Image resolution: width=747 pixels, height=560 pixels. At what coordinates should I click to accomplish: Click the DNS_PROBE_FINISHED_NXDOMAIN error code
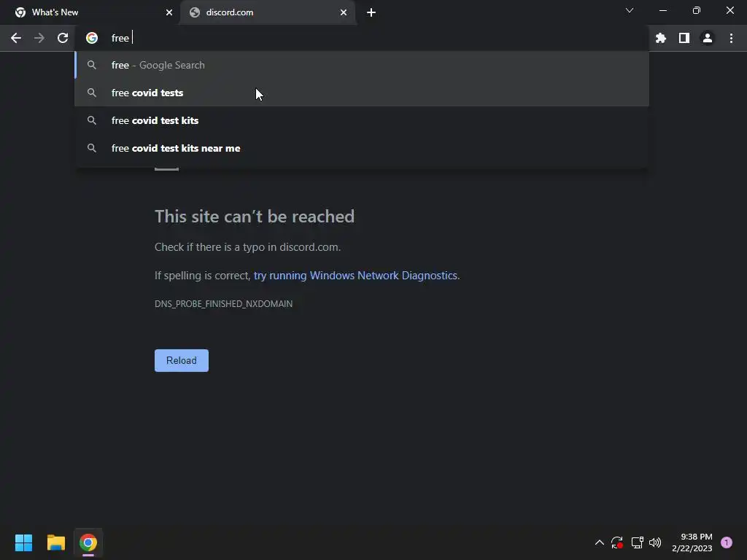(x=223, y=304)
